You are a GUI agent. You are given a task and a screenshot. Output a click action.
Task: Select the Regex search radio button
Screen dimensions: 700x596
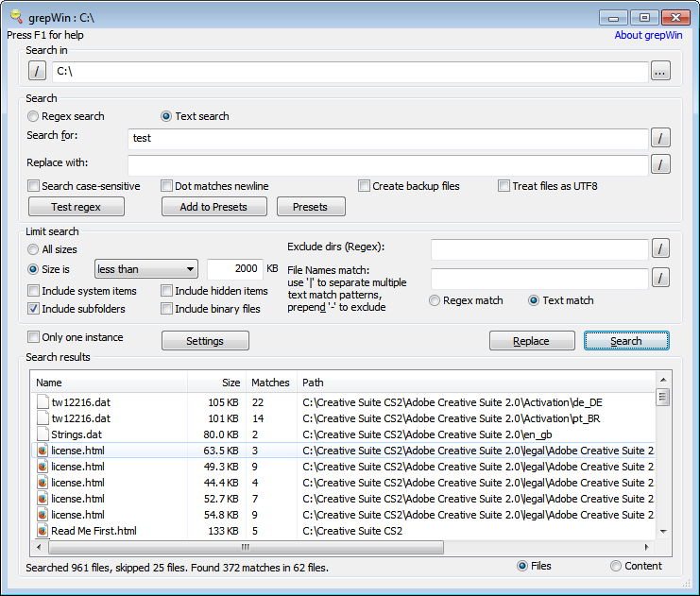(x=34, y=116)
